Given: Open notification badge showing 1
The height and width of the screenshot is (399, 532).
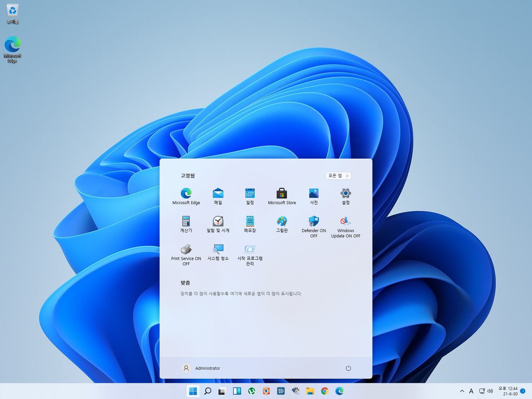Looking at the screenshot, I should pyautogui.click(x=523, y=391).
